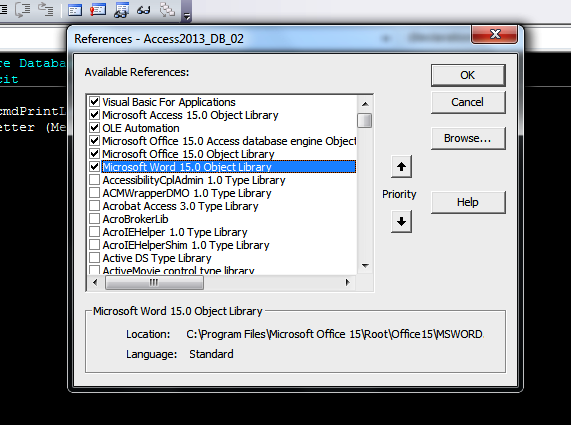Click the step over toolbar icon
The height and width of the screenshot is (425, 571).
[x=23, y=9]
